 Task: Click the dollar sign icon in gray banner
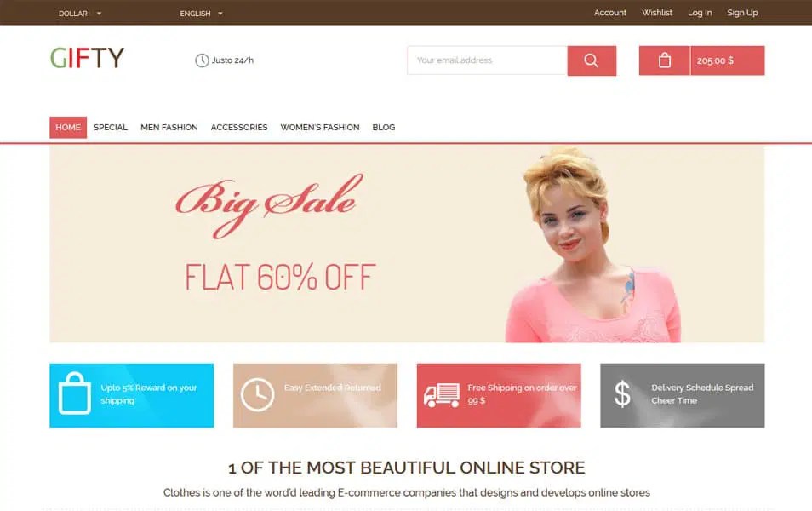coord(622,393)
